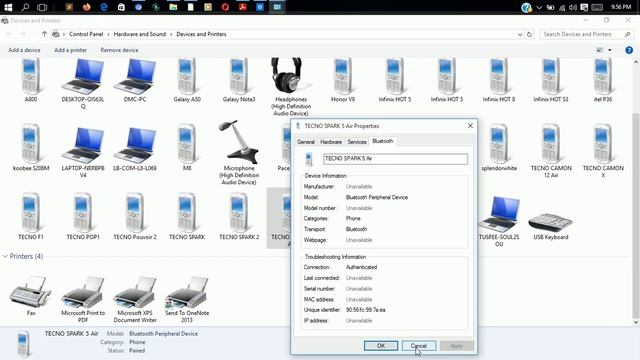Show hidden system tray icons
This screenshot has width=640, height=360.
(x=539, y=7)
